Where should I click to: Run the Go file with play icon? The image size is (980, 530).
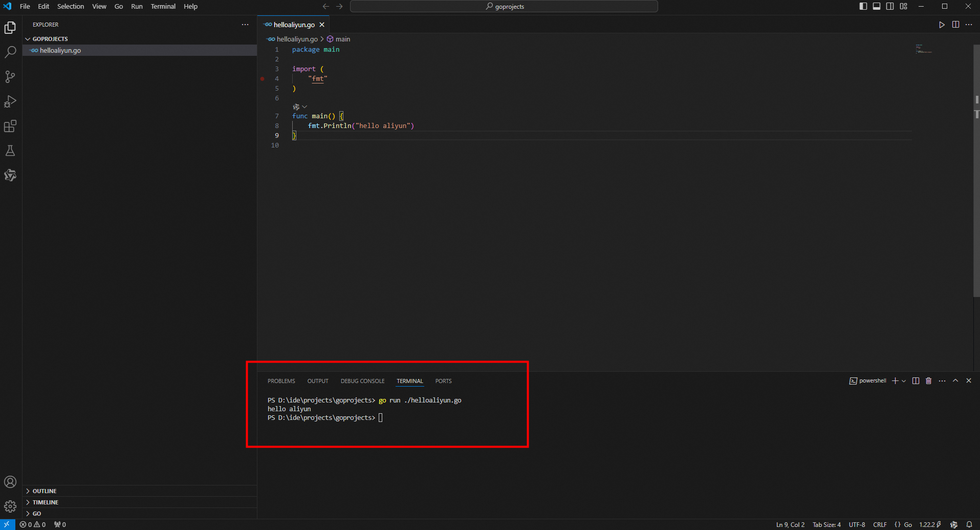[x=942, y=25]
